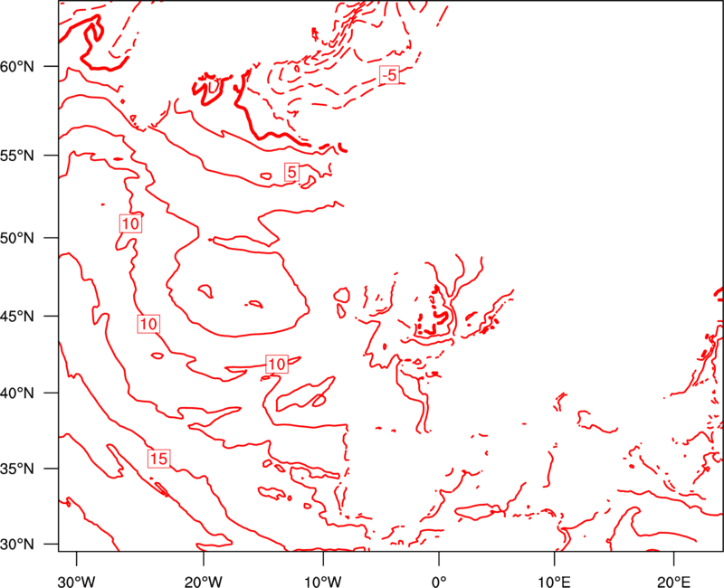Image resolution: width=724 pixels, height=588 pixels.
Task: Click the 15 contour label
Action: point(159,459)
